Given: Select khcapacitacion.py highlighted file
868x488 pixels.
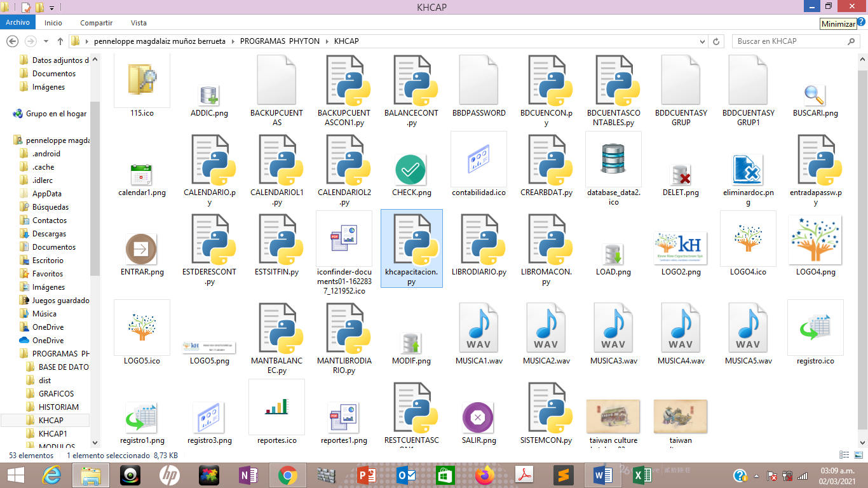Looking at the screenshot, I should pyautogui.click(x=411, y=248).
